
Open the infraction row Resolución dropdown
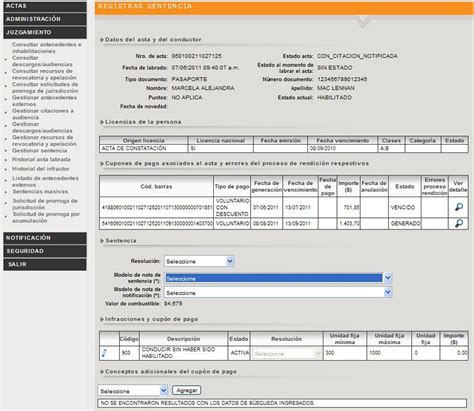coord(287,353)
